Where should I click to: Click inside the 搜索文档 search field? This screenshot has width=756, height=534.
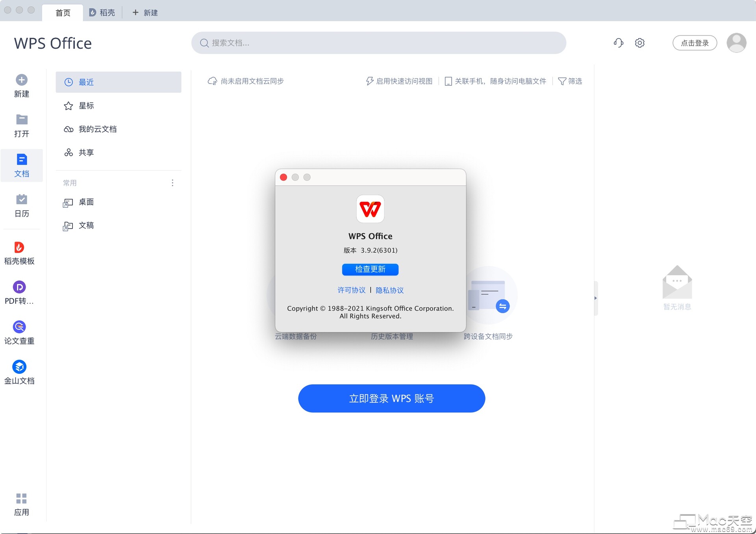point(378,43)
